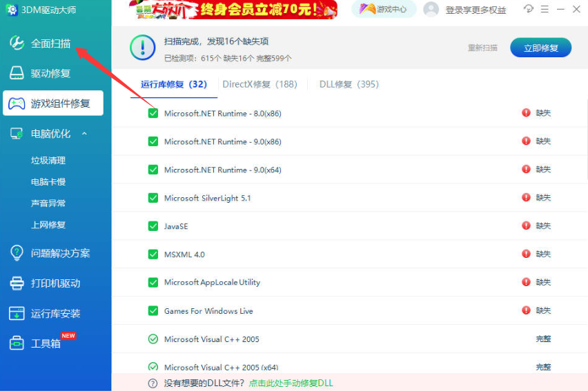
Task: Click green complete icon for Visual C++ 2005 (x64)
Action: coord(153,367)
